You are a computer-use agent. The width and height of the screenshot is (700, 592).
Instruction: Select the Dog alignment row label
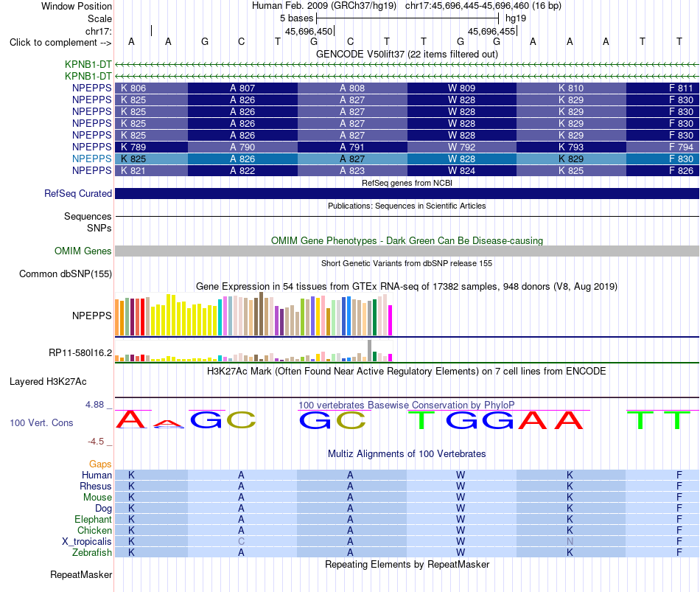pos(103,509)
